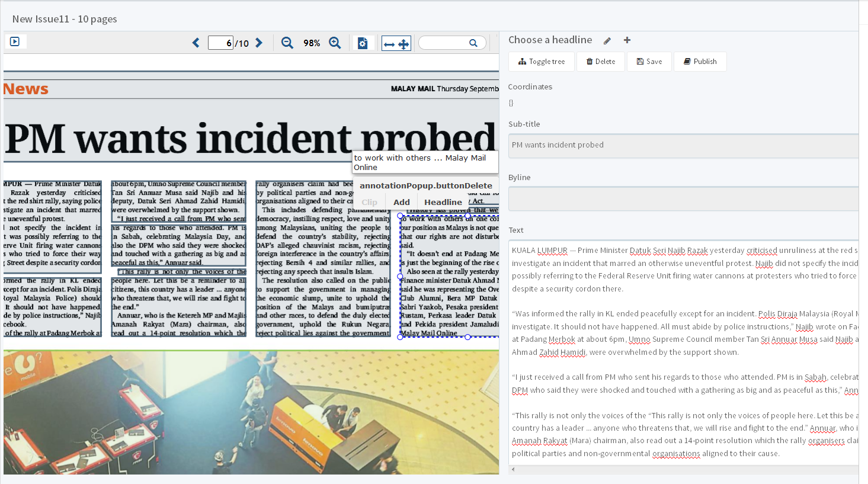The width and height of the screenshot is (868, 484).
Task: Click inside the article Text area
Action: click(683, 352)
